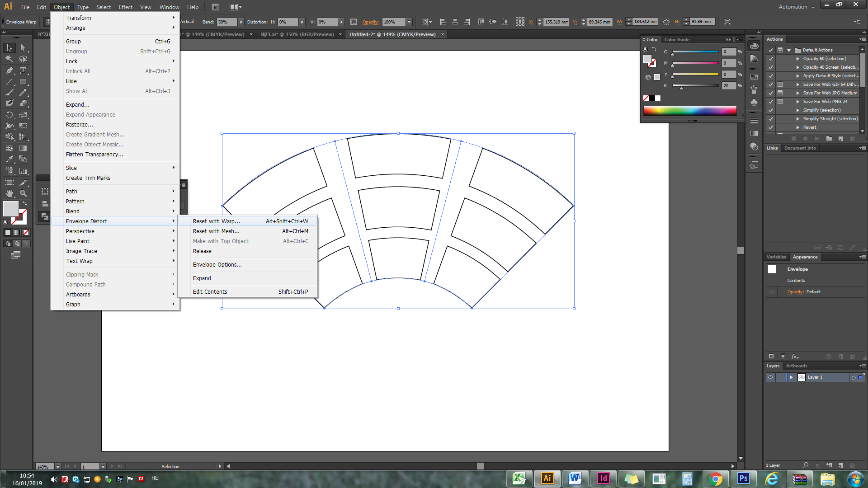Select the Magic Wand tool
The height and width of the screenshot is (488, 868).
pyautogui.click(x=9, y=59)
